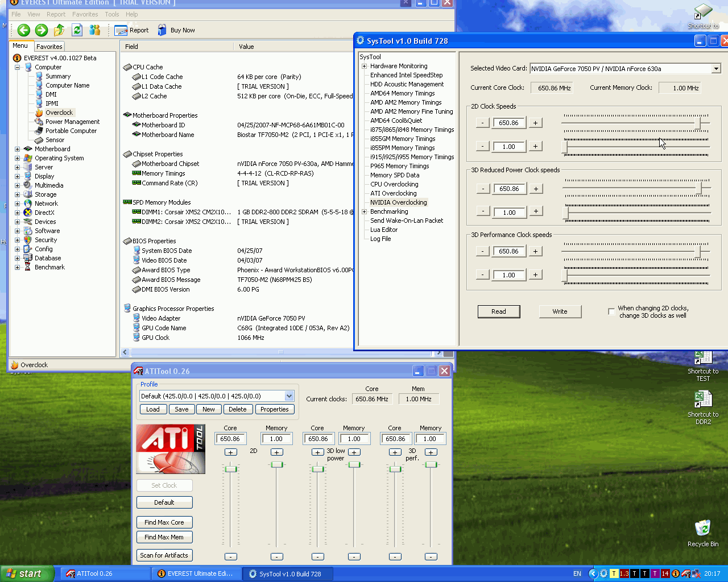This screenshot has width=728, height=582.
Task: Click the Motherboard icon in EVEREST tree
Action: tap(27, 149)
